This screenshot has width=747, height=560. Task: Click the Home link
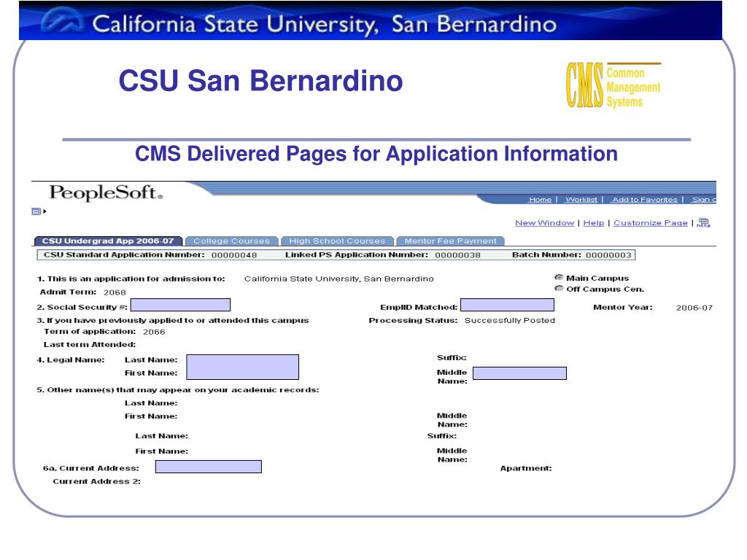click(x=540, y=200)
